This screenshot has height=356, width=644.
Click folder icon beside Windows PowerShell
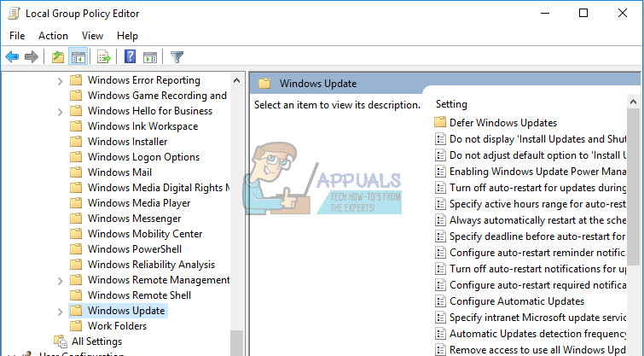[x=76, y=248]
